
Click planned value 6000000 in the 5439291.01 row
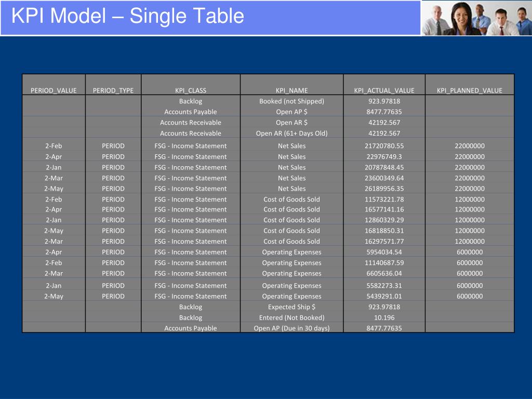click(470, 296)
